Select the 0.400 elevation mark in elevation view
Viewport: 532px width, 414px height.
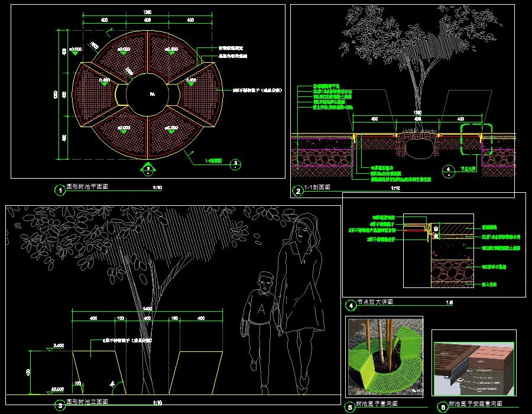coord(59,345)
